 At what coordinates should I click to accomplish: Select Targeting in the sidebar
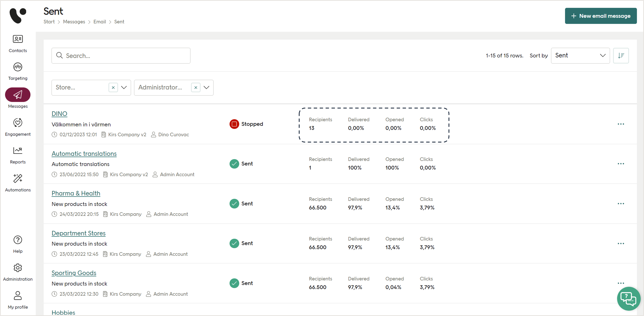[x=18, y=71]
